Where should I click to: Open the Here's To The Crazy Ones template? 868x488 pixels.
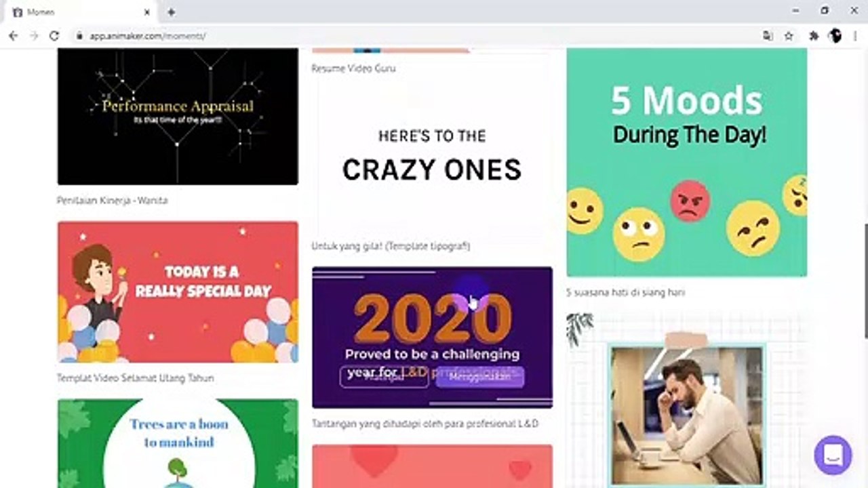click(432, 158)
